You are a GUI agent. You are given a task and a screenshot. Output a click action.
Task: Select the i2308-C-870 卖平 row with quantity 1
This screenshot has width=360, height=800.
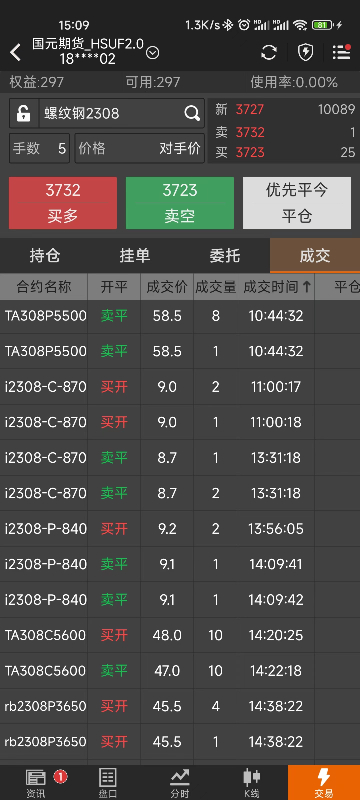pos(180,458)
